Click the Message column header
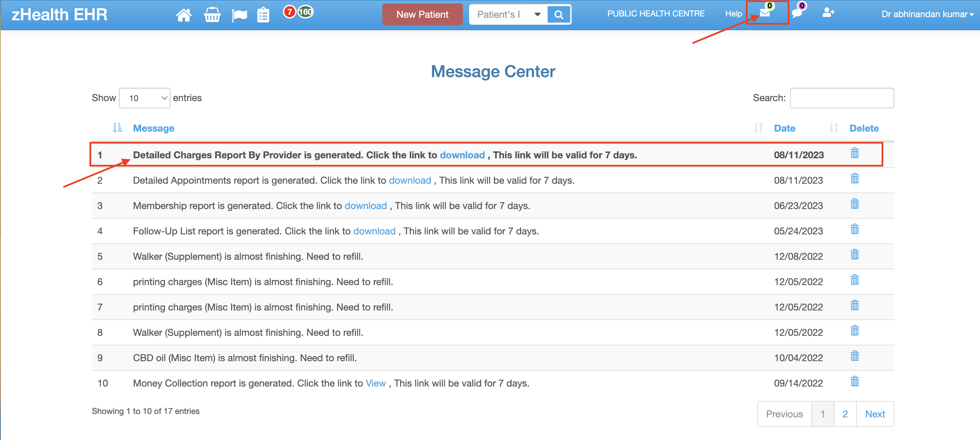Image resolution: width=980 pixels, height=440 pixels. (154, 128)
